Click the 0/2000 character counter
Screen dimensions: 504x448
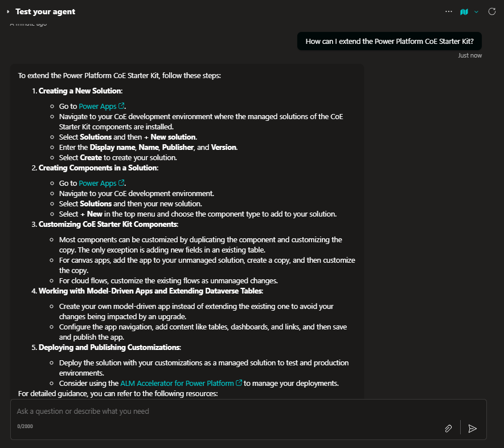click(x=25, y=426)
